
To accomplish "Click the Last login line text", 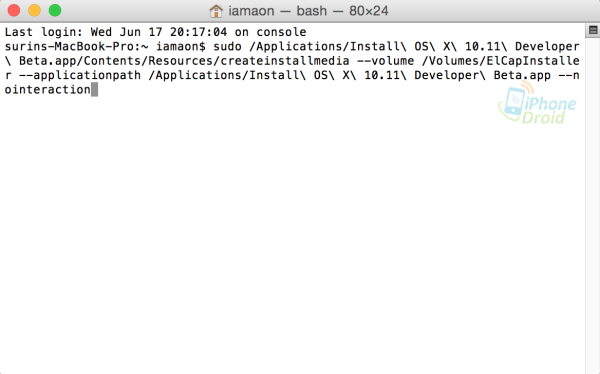I will point(155,32).
